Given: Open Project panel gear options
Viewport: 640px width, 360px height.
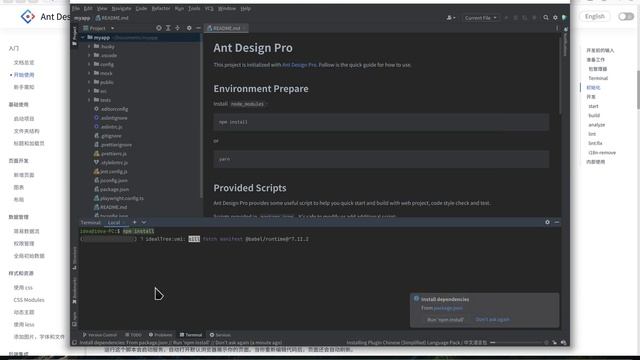Looking at the screenshot, I should pyautogui.click(x=189, y=28).
